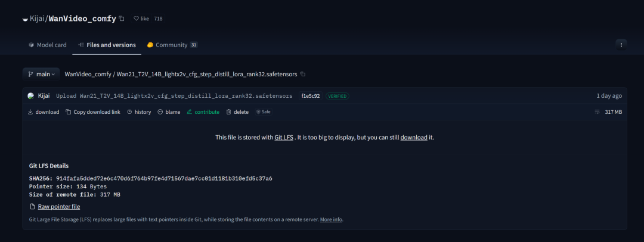Open the contribute option
Image resolution: width=644 pixels, height=242 pixels.
[203, 111]
